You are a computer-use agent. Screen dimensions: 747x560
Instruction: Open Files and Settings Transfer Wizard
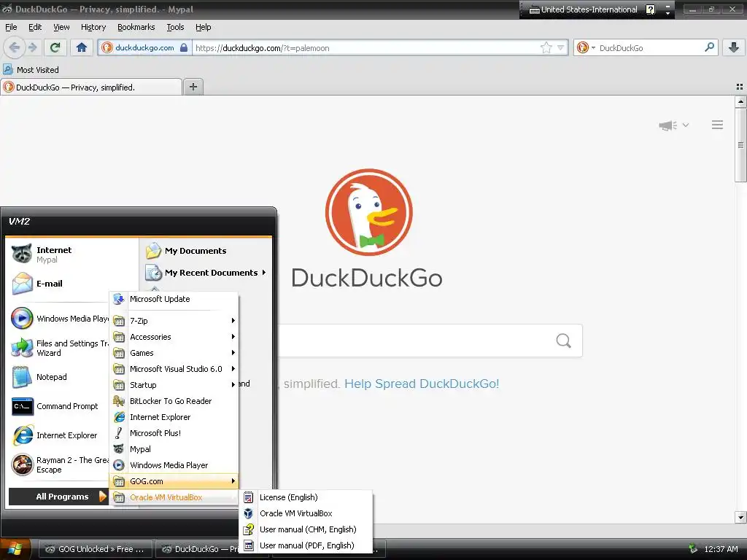pos(59,348)
